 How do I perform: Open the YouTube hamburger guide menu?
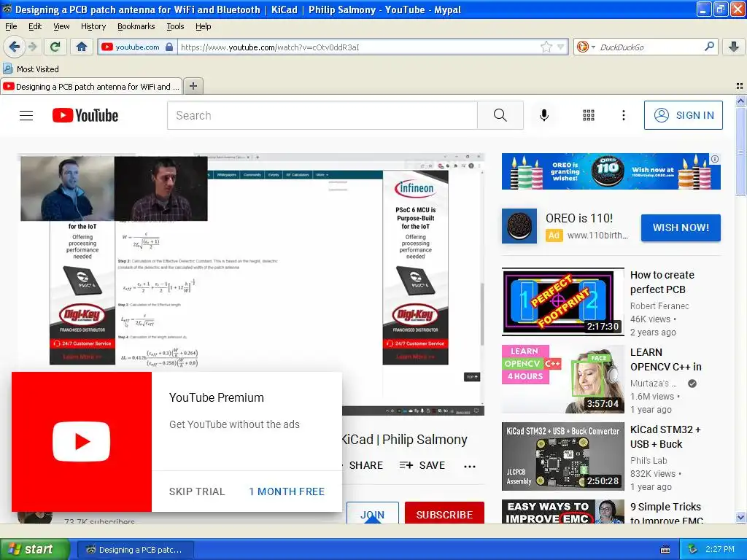(x=26, y=115)
